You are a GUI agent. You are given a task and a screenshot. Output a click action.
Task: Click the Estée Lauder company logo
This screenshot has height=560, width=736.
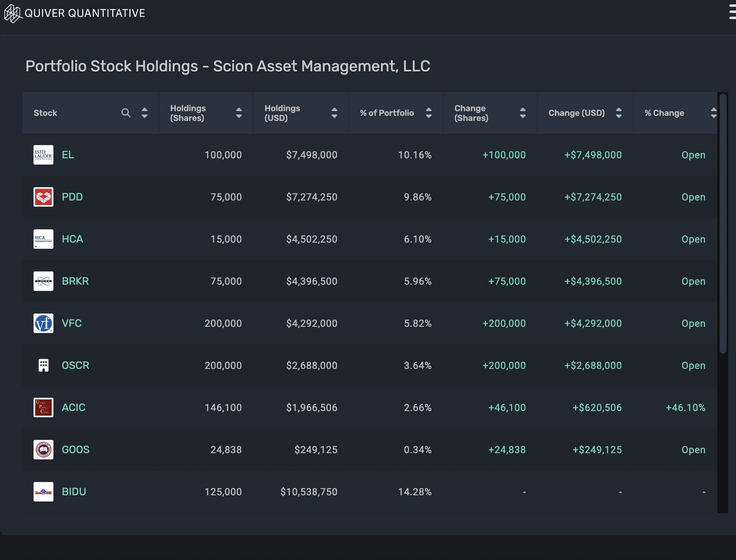click(43, 155)
